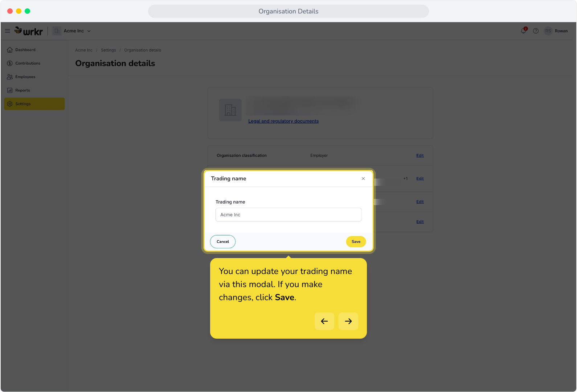Click the Save button

point(356,242)
